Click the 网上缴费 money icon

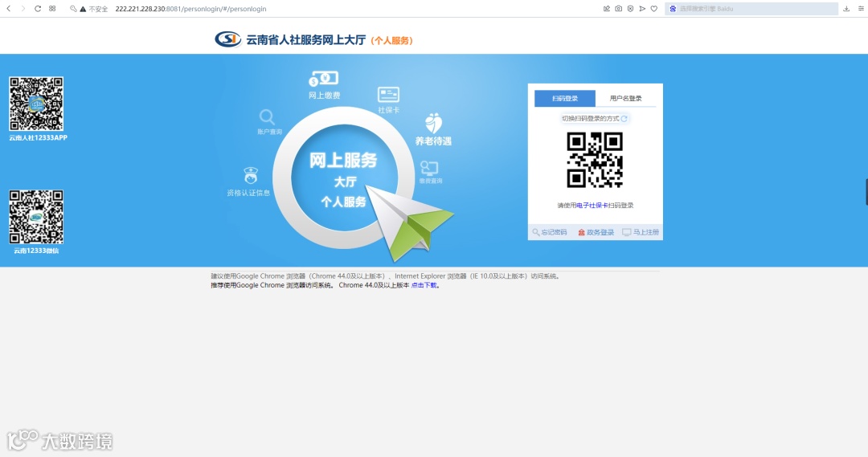click(x=324, y=79)
